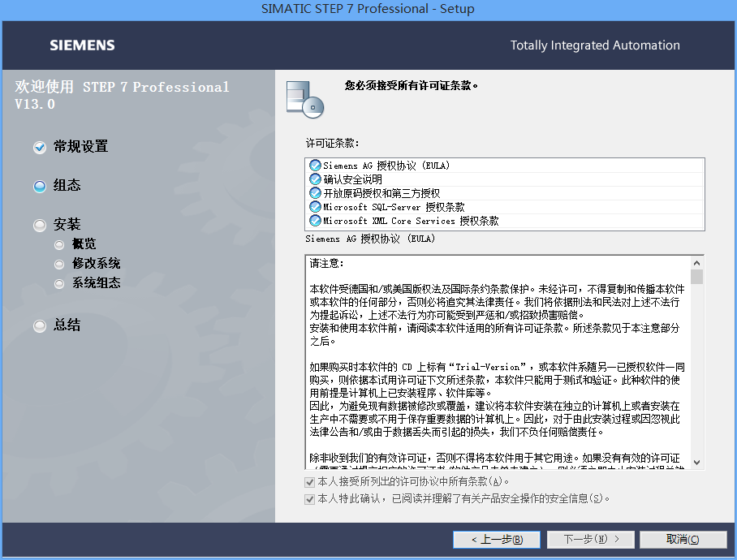Click the 常规设置 step checkmark icon
The image size is (737, 560).
point(40,148)
